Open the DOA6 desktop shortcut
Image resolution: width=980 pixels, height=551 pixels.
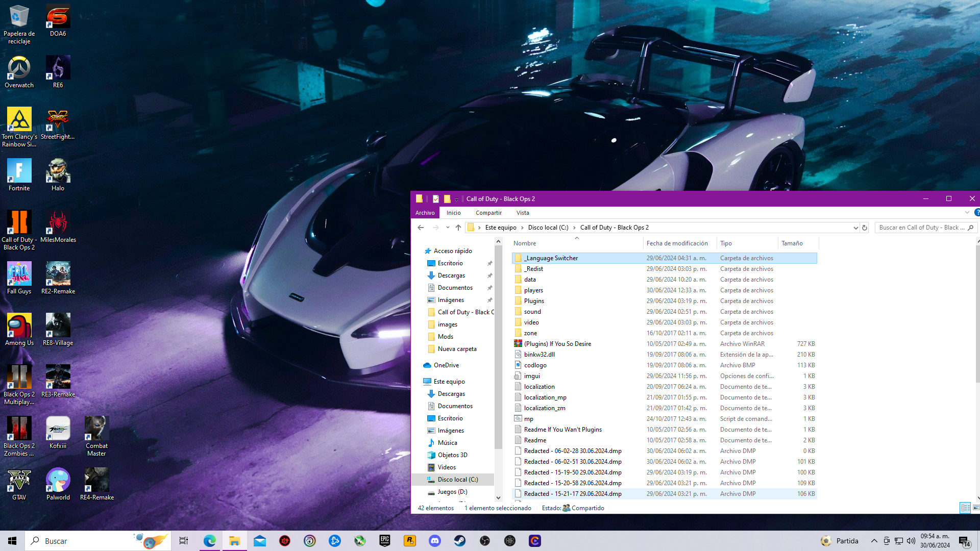point(58,20)
